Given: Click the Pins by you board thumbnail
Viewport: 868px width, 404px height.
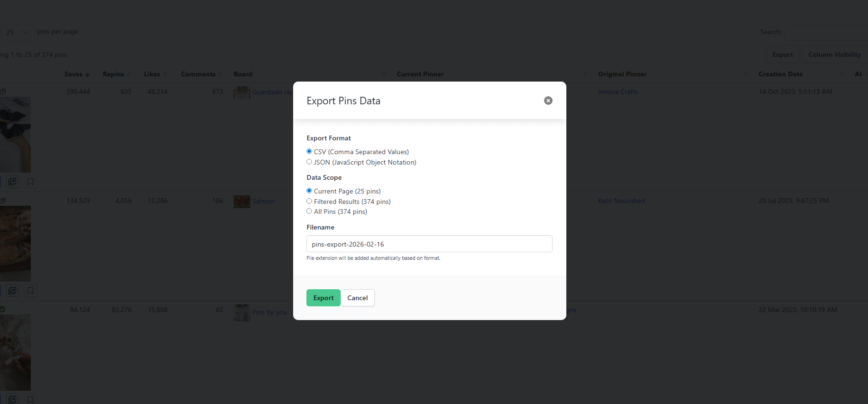Looking at the screenshot, I should tap(241, 312).
